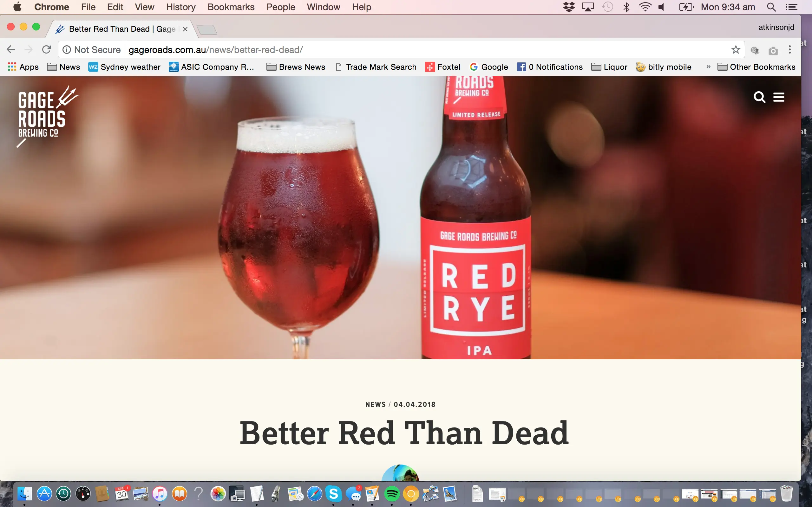
Task: Open the Sydney weather bookmark
Action: coord(124,67)
